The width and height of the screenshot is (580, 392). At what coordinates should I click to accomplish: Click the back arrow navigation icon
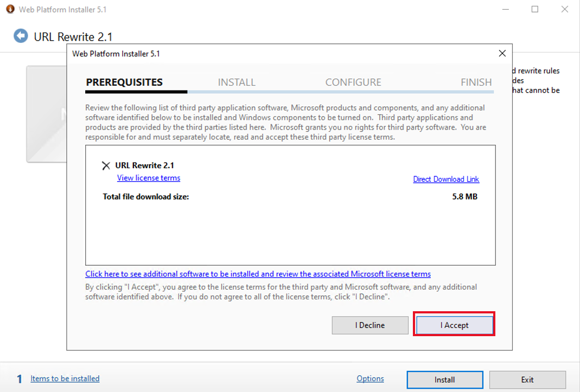click(x=21, y=36)
